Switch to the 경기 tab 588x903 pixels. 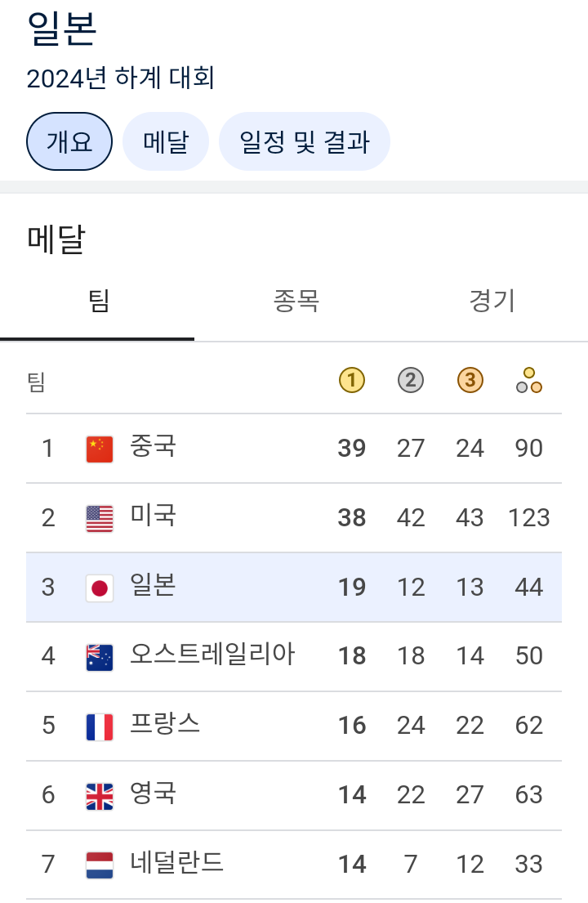tap(492, 302)
